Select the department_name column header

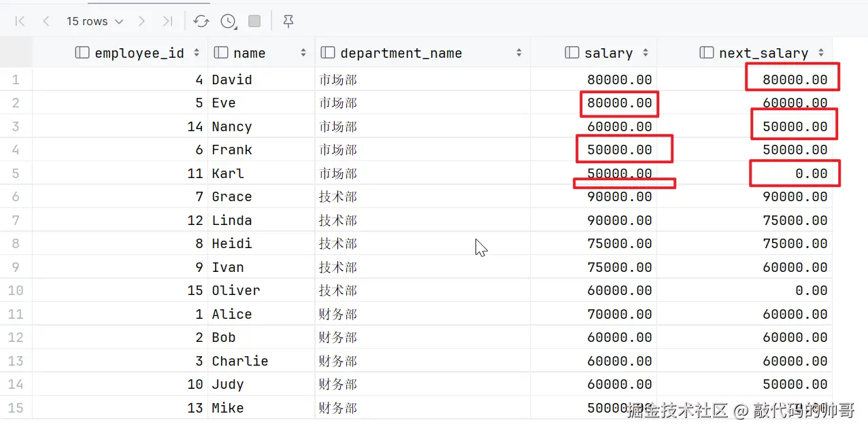422,52
